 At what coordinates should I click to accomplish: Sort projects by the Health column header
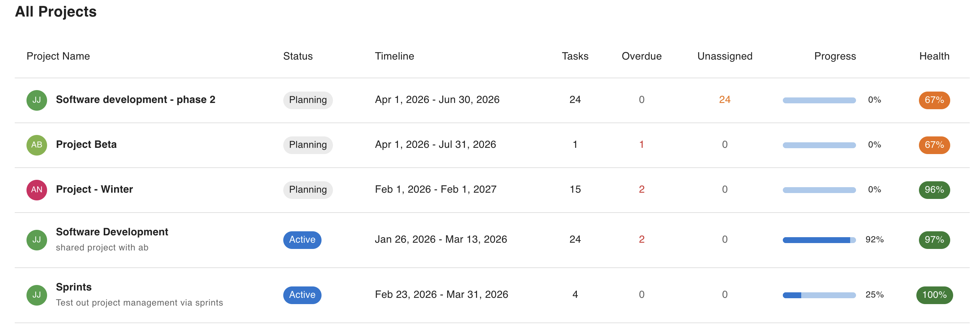(x=934, y=56)
